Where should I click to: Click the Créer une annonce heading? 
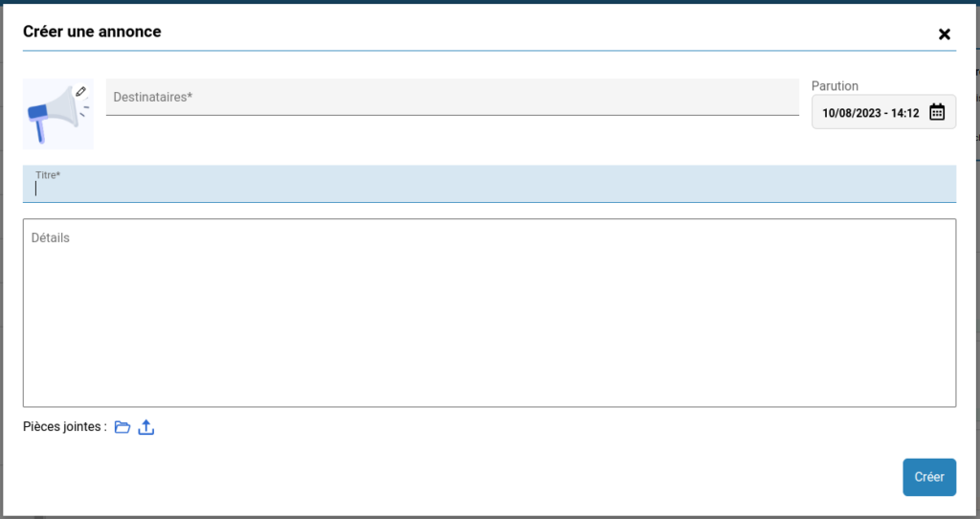click(92, 32)
